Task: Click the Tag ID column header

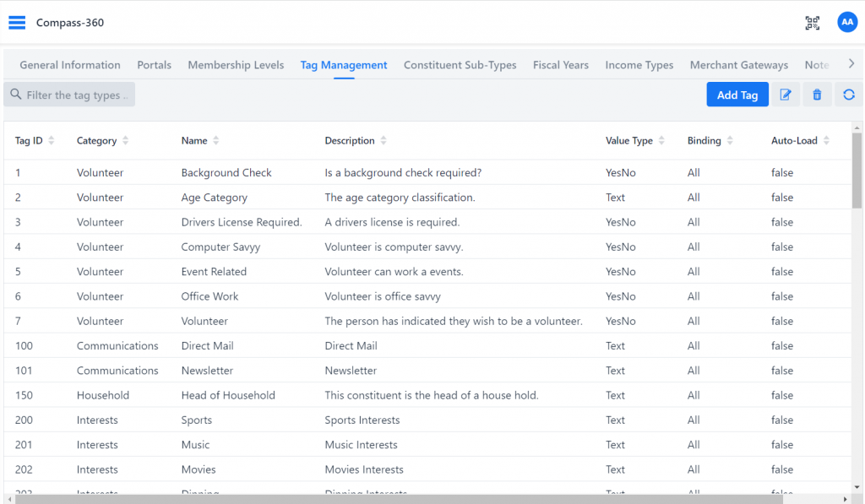Action: click(29, 141)
